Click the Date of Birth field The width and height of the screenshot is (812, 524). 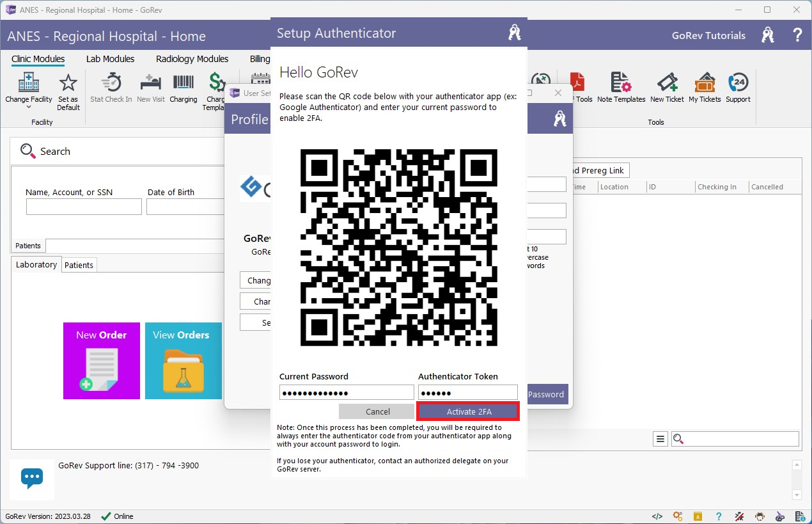(x=185, y=207)
